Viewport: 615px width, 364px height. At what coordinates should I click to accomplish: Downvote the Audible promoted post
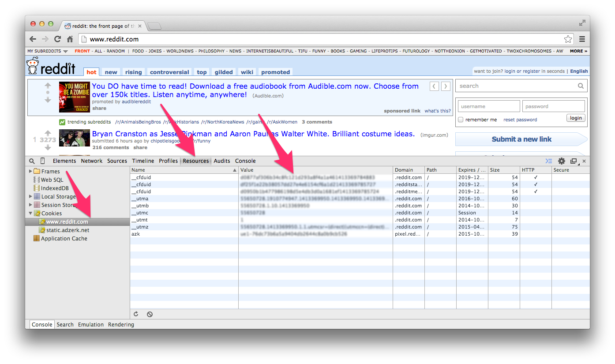click(x=48, y=100)
